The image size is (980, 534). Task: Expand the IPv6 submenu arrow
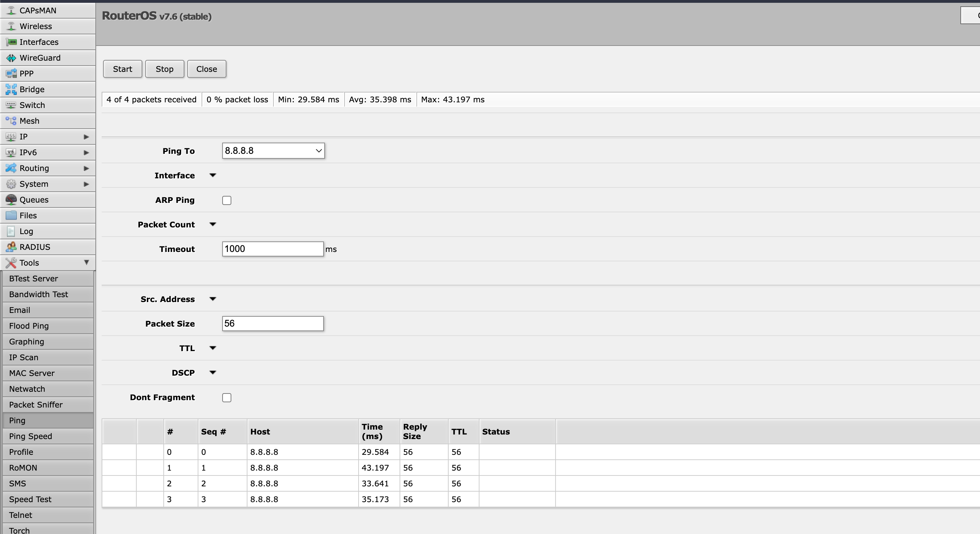click(x=86, y=152)
